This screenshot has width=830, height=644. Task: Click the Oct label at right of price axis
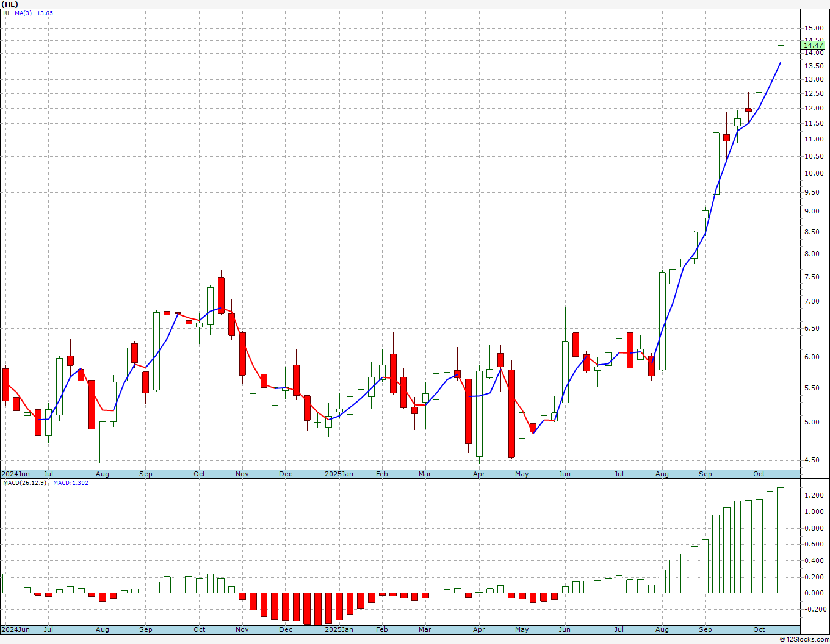click(x=759, y=474)
